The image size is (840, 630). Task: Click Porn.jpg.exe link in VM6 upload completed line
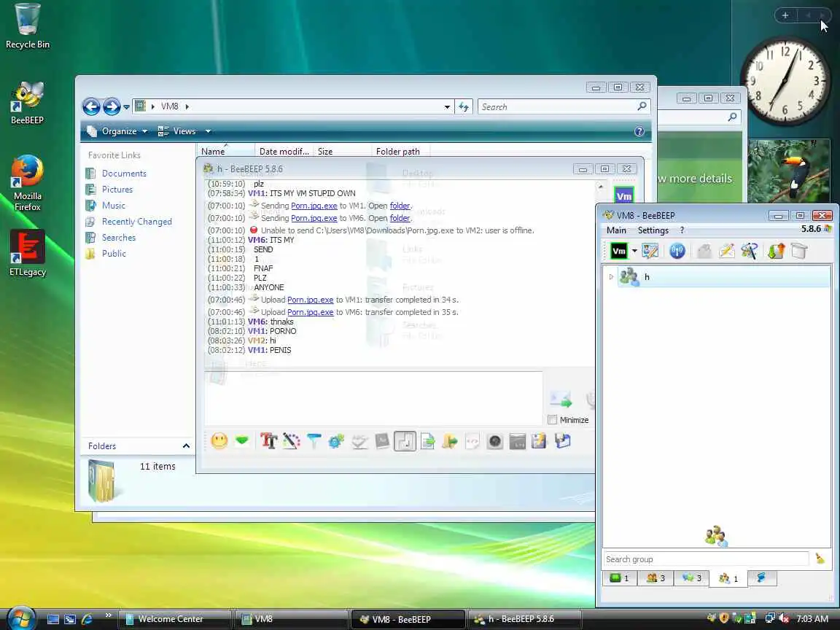tap(310, 312)
